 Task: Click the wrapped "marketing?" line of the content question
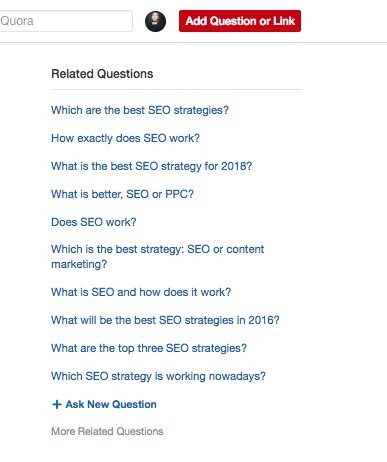tap(79, 264)
